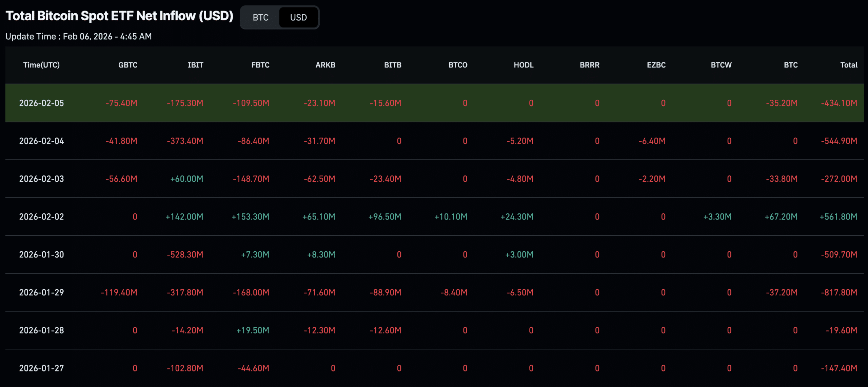Pick the 2026-02-02 date cell
The image size is (868, 387).
[x=41, y=217]
